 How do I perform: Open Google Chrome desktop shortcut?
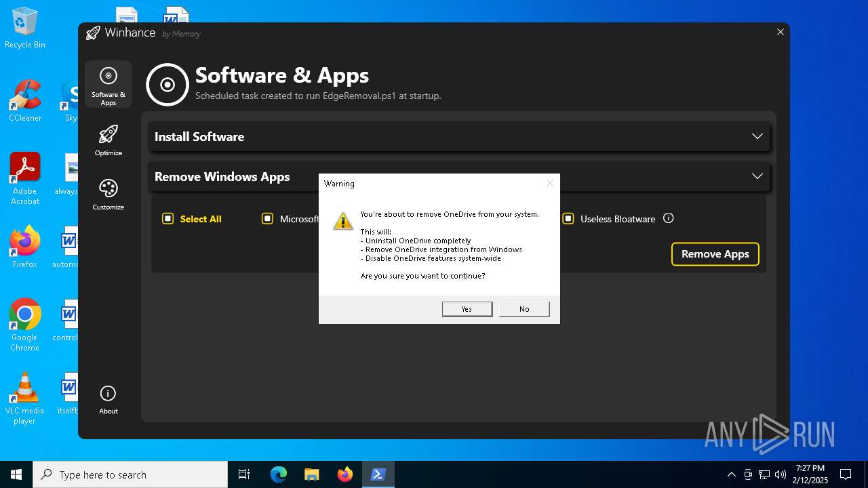click(25, 325)
